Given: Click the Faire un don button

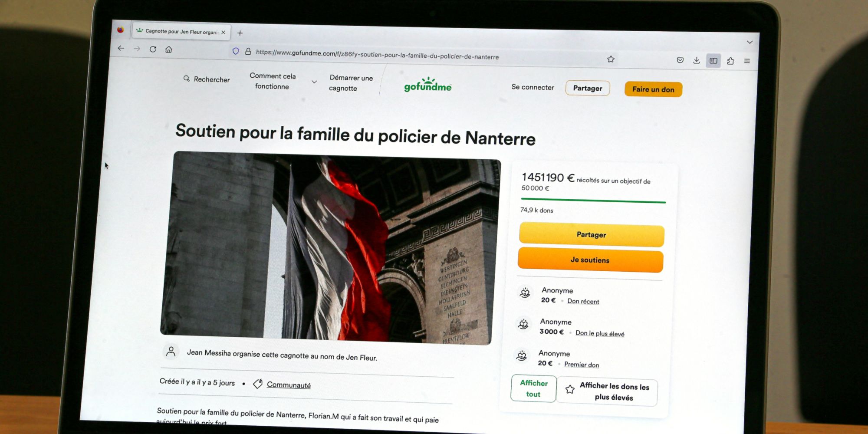Looking at the screenshot, I should pos(653,89).
